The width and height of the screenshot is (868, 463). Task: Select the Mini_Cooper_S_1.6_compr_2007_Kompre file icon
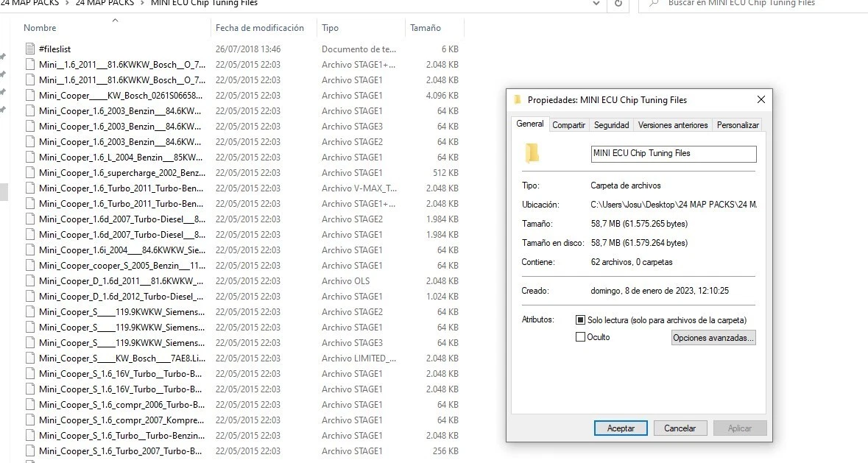[x=30, y=420]
